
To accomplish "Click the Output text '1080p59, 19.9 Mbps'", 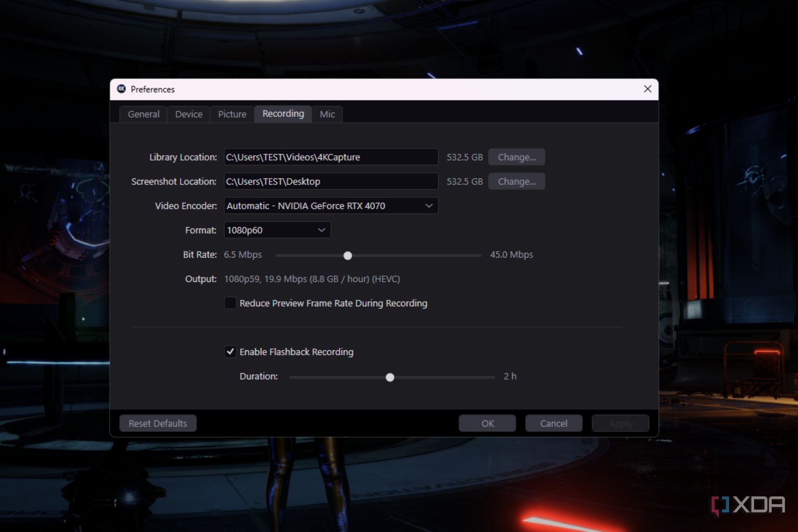I will tap(265, 279).
